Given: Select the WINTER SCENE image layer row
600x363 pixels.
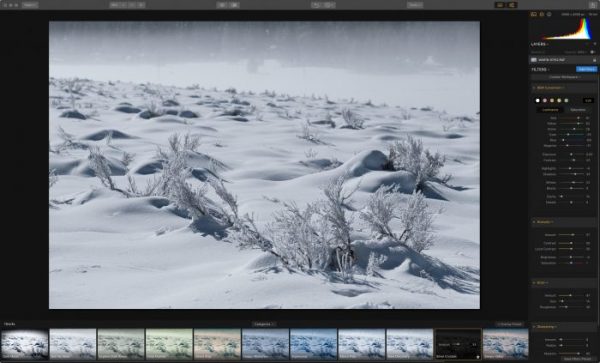Looking at the screenshot, I should (563, 60).
